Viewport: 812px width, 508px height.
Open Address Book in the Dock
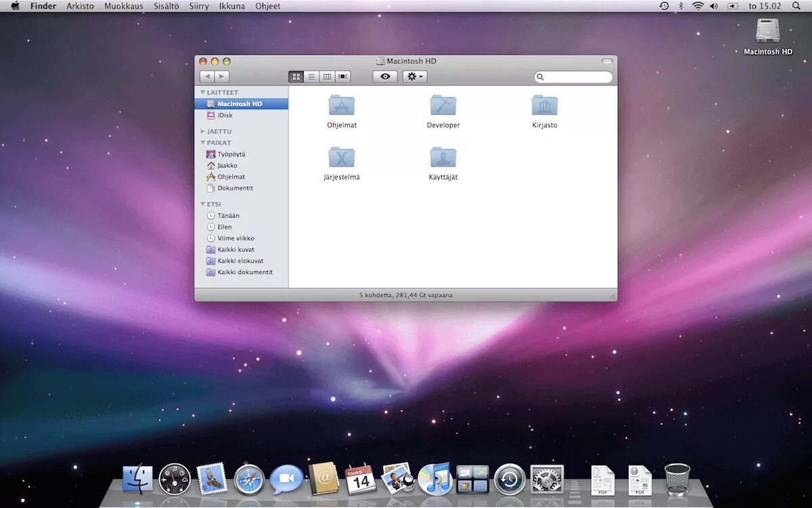point(323,479)
